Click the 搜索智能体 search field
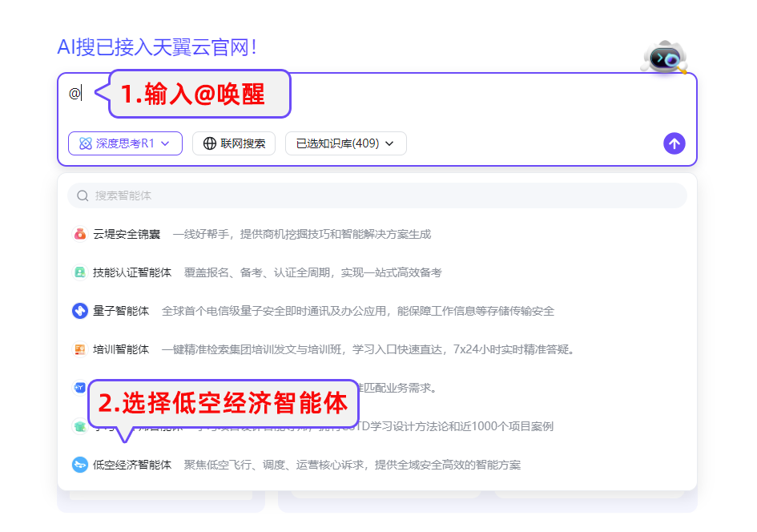Viewport: 757px width, 532px height. [377, 195]
